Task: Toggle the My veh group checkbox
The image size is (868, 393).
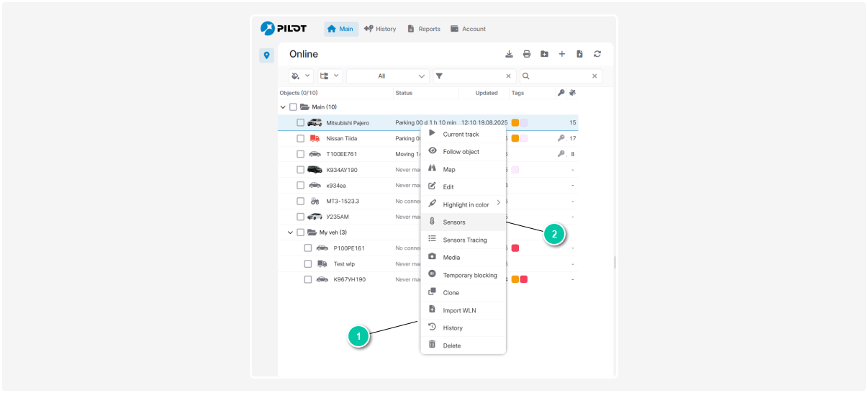Action: coord(300,232)
